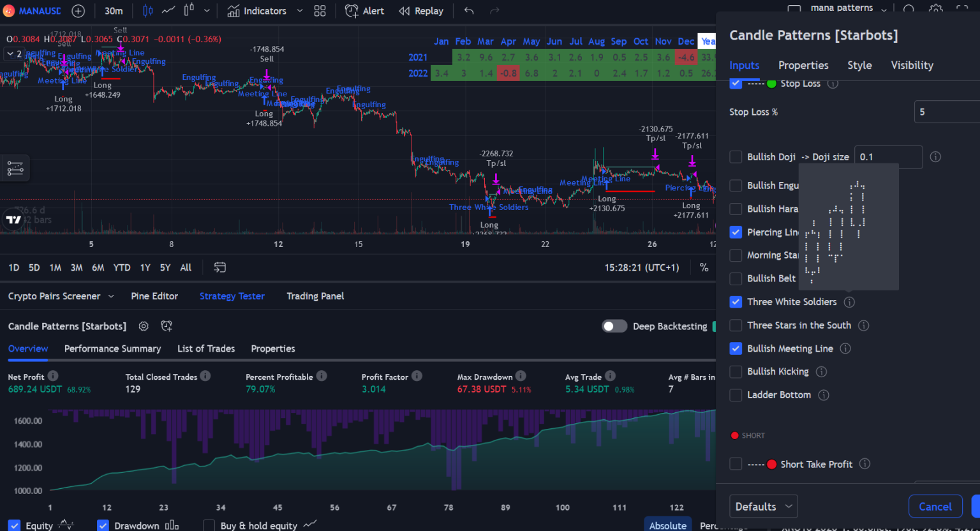Click the undo arrow icon
Viewport: 980px width, 531px height.
coord(468,11)
